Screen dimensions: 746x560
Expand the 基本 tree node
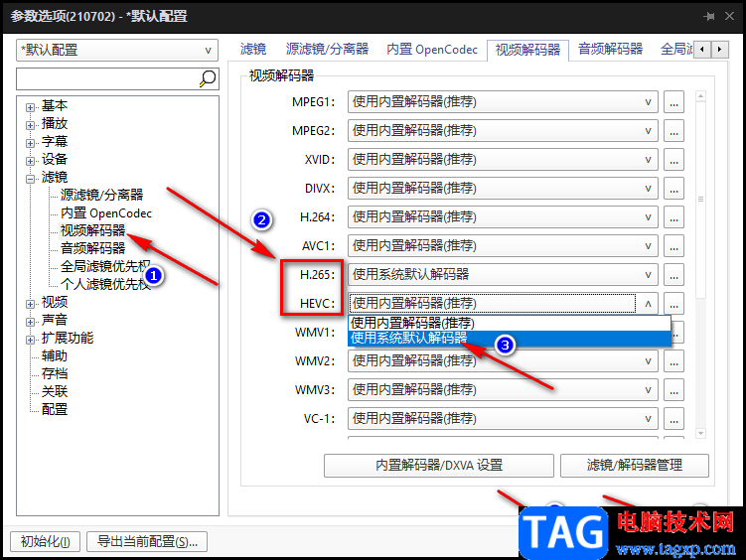[x=30, y=107]
